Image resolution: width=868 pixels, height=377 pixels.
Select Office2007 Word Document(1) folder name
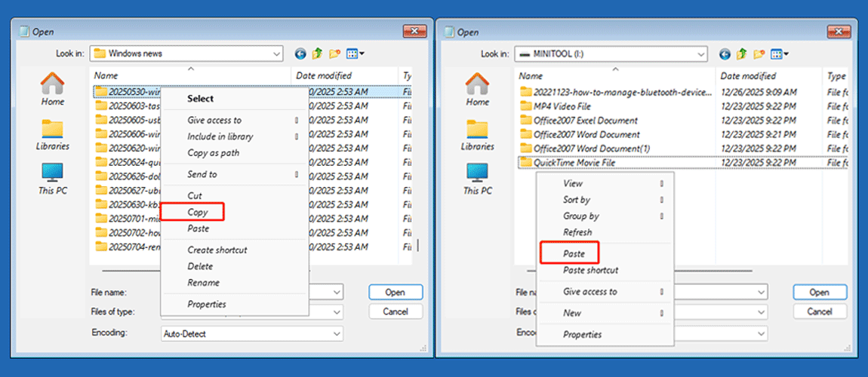592,149
